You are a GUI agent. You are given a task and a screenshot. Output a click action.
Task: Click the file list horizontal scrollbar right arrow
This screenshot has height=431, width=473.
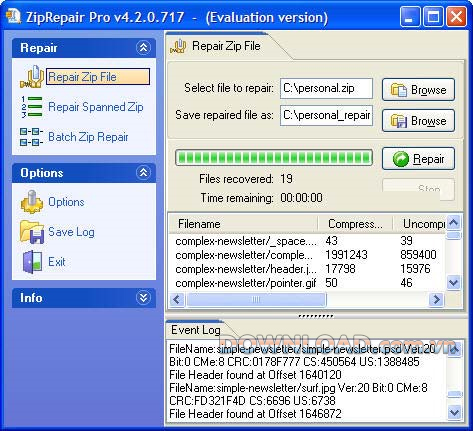coord(436,299)
